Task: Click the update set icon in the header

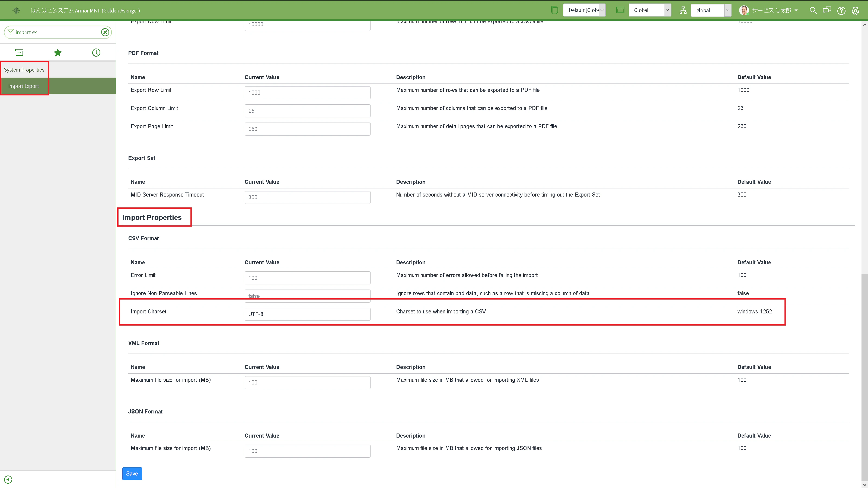Action: pyautogui.click(x=554, y=10)
